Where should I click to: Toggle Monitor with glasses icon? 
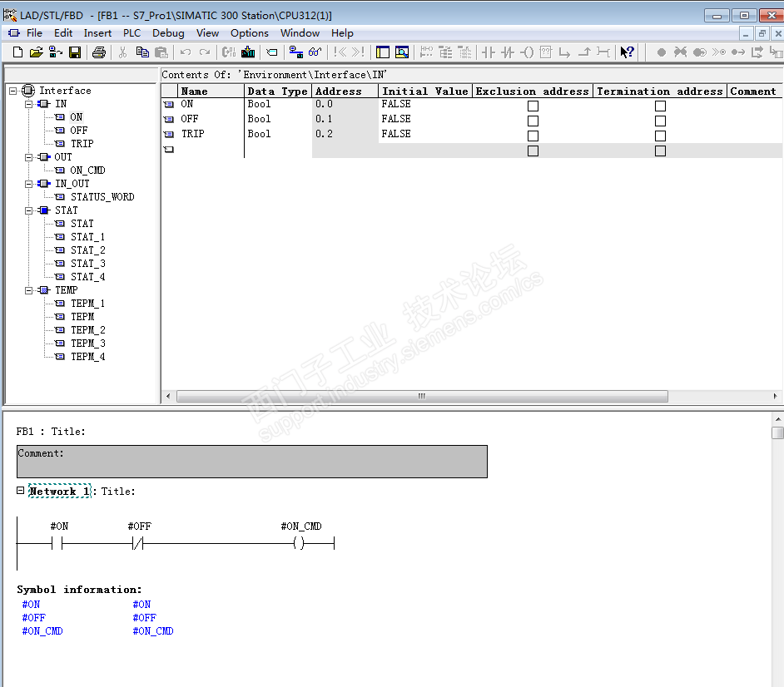click(315, 52)
